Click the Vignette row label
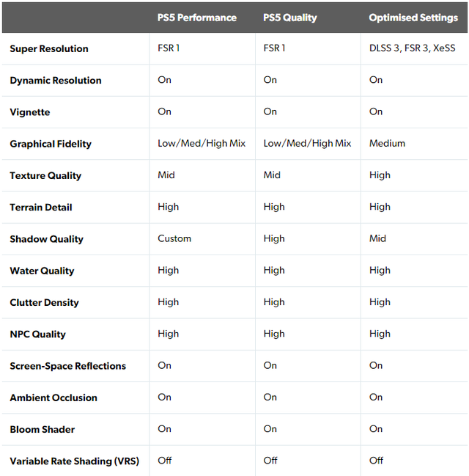469x476 pixels. [x=30, y=112]
